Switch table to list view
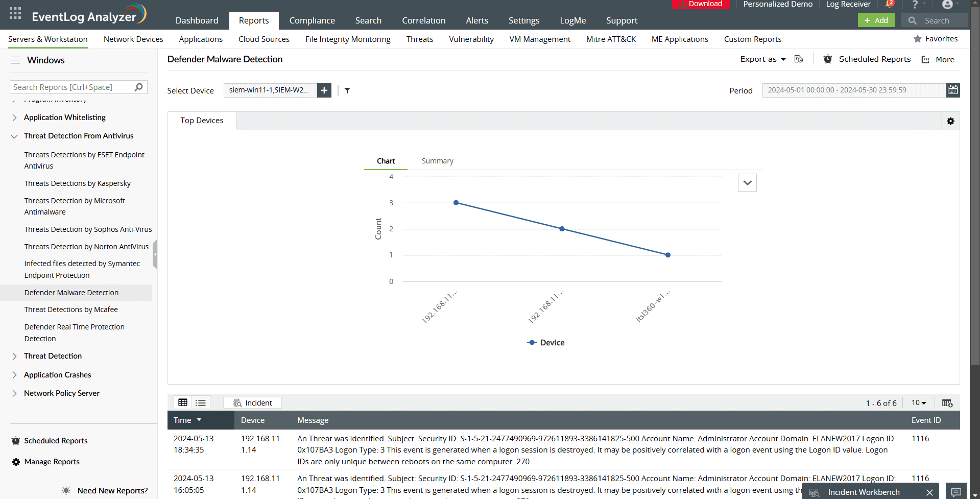980x499 pixels. coord(200,402)
